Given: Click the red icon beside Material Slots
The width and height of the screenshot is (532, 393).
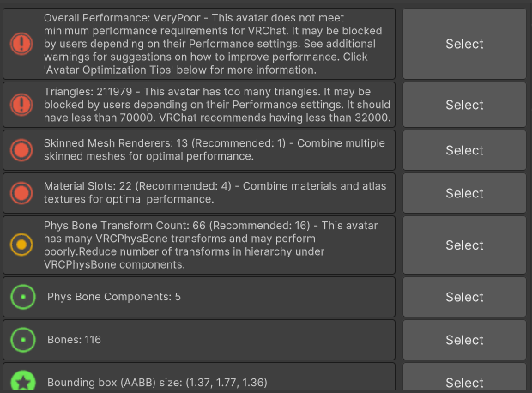Looking at the screenshot, I should coord(21,193).
